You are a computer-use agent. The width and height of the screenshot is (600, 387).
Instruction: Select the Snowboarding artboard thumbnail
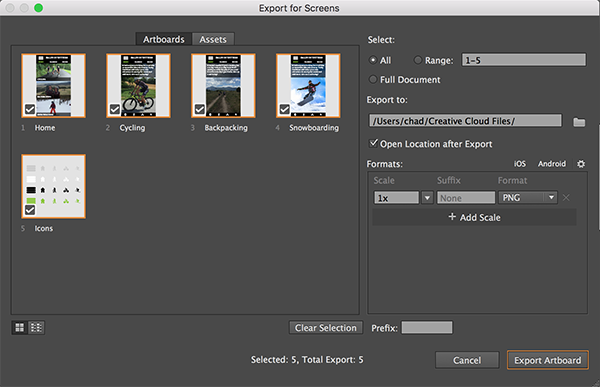[x=308, y=85]
